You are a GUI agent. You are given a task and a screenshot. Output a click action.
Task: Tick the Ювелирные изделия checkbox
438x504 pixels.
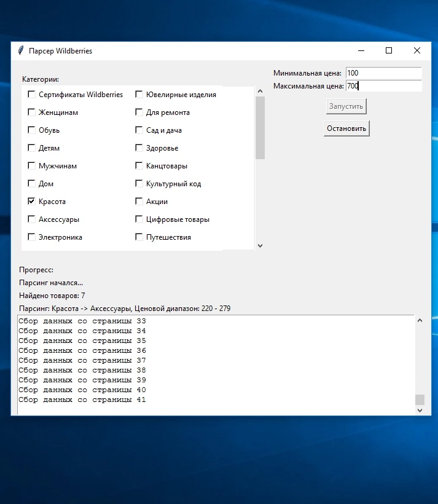click(139, 95)
